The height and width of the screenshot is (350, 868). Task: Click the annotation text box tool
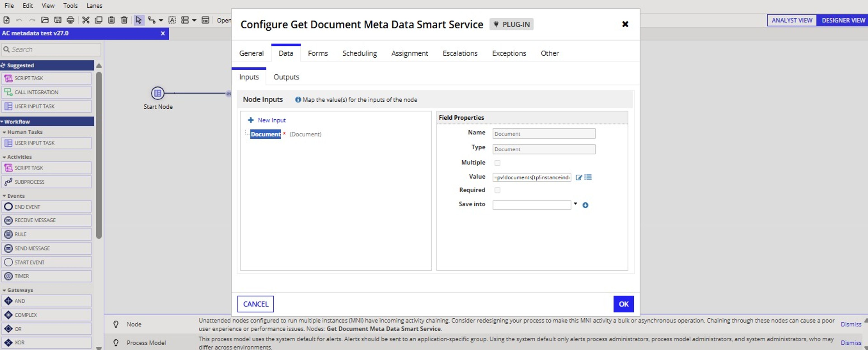pyautogui.click(x=172, y=20)
